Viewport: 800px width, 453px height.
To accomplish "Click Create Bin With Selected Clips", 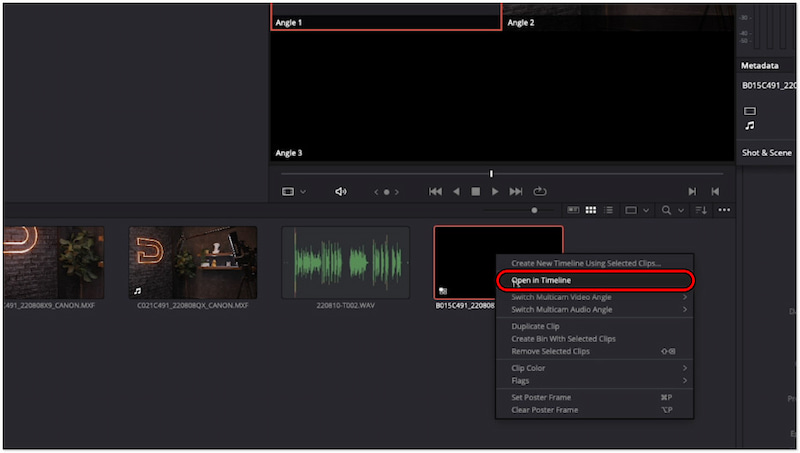I will point(563,339).
